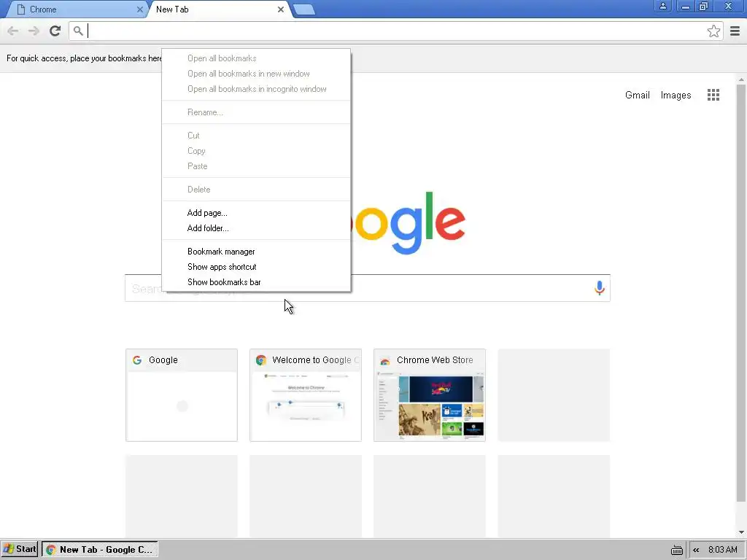Click the back navigation arrow
This screenshot has width=747, height=560.
pyautogui.click(x=13, y=31)
